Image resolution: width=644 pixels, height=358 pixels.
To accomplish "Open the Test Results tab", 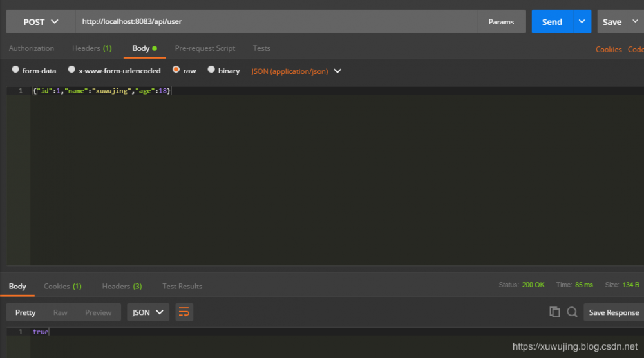I will (182, 286).
